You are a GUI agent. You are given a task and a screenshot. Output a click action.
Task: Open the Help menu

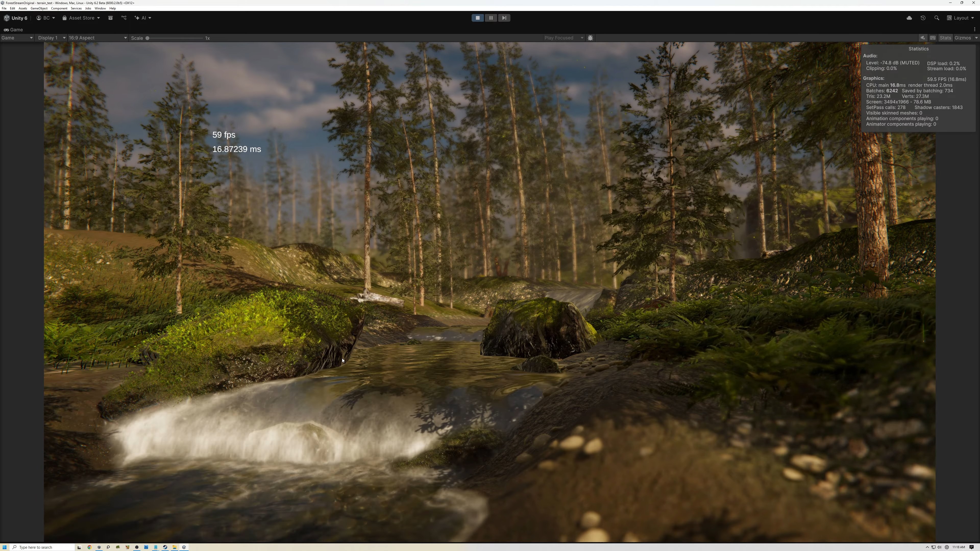[x=113, y=8]
